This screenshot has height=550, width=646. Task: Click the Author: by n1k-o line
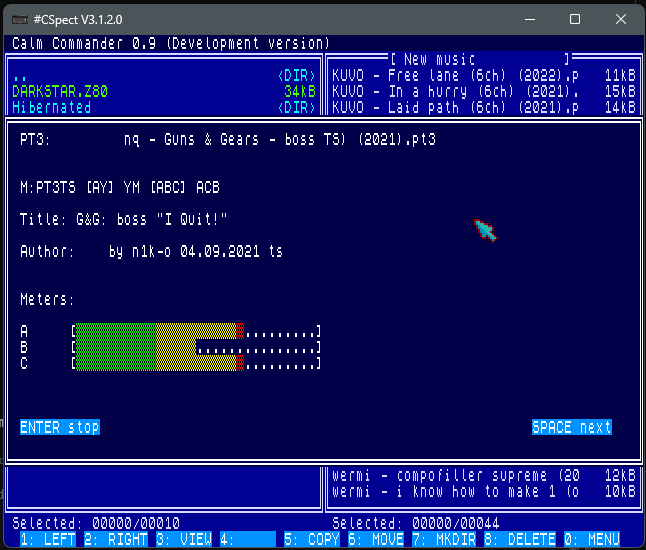[152, 251]
